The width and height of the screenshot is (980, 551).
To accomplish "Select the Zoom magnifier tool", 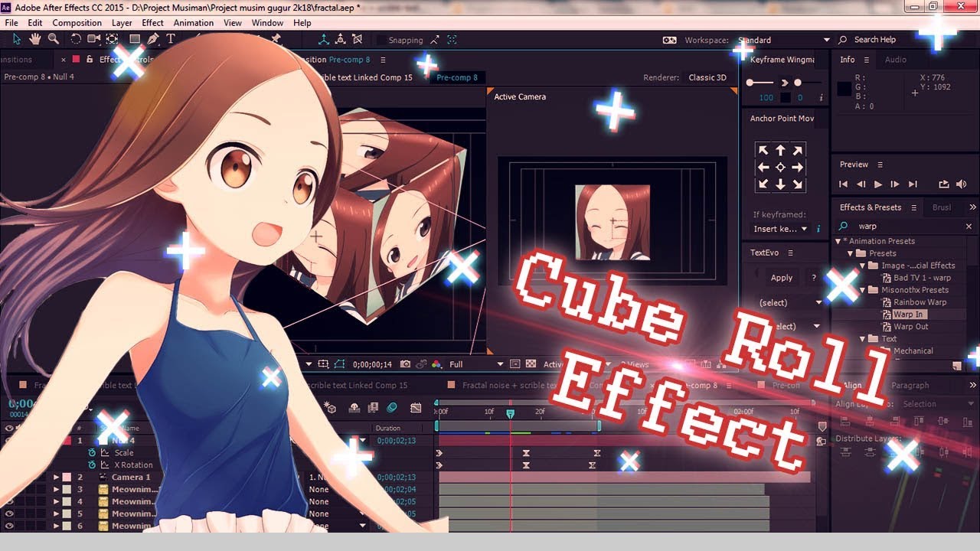I will point(54,39).
